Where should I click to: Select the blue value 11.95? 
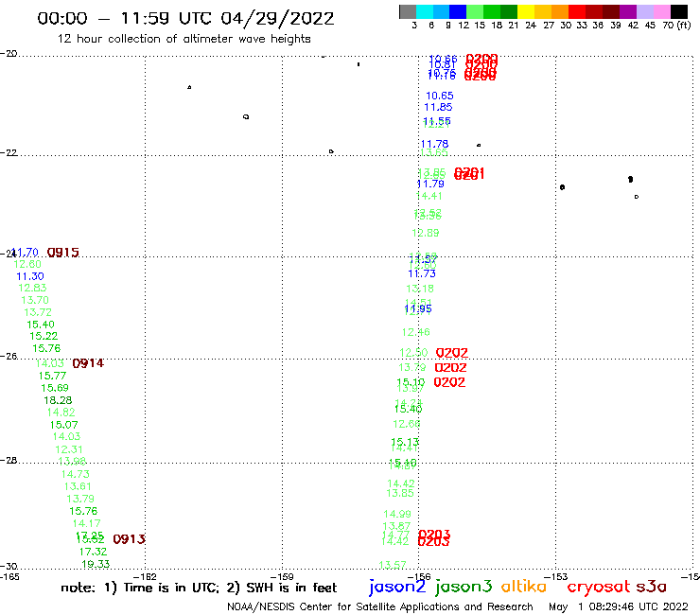[418, 308]
